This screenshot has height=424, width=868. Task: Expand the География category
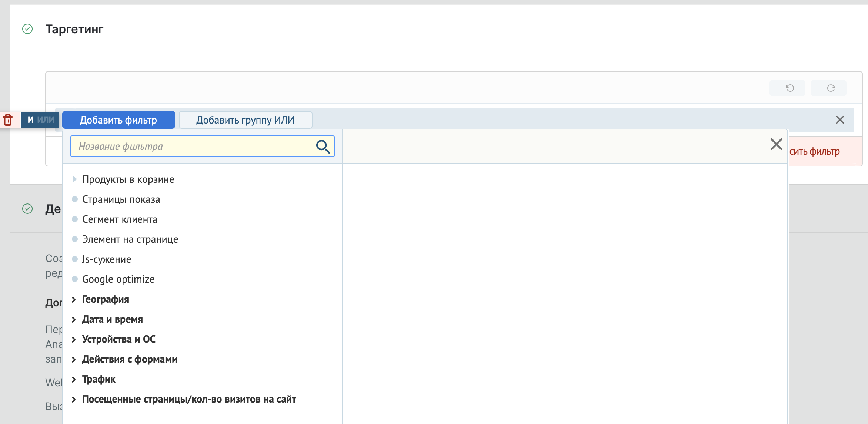click(106, 299)
